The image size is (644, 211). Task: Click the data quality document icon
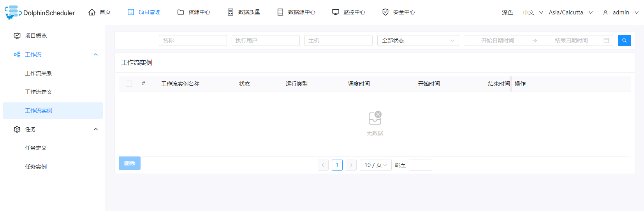pos(231,12)
